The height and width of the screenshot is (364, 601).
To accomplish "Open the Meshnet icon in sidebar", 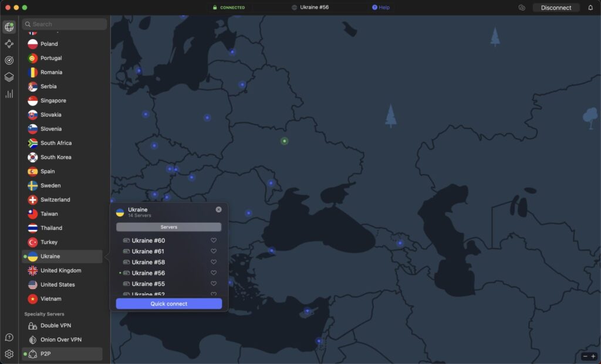I will pos(9,43).
